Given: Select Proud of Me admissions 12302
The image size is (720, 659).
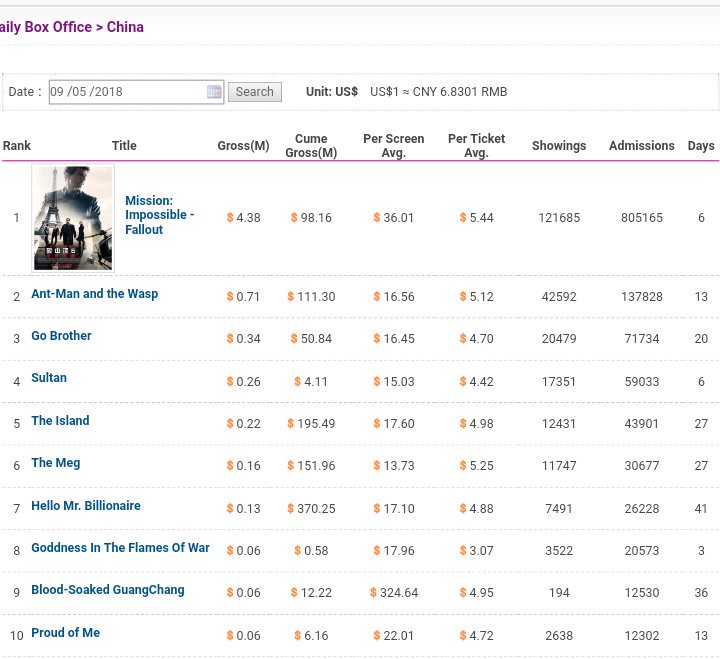Looking at the screenshot, I should (641, 636).
